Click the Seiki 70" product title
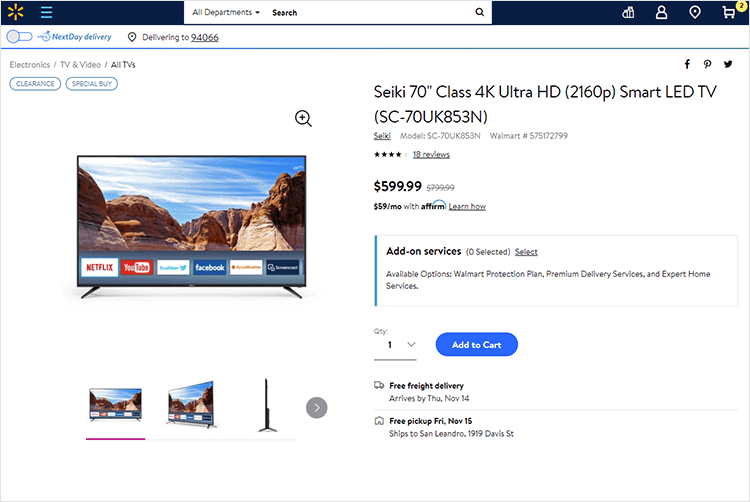Viewport: 750px width, 502px height. [x=545, y=104]
